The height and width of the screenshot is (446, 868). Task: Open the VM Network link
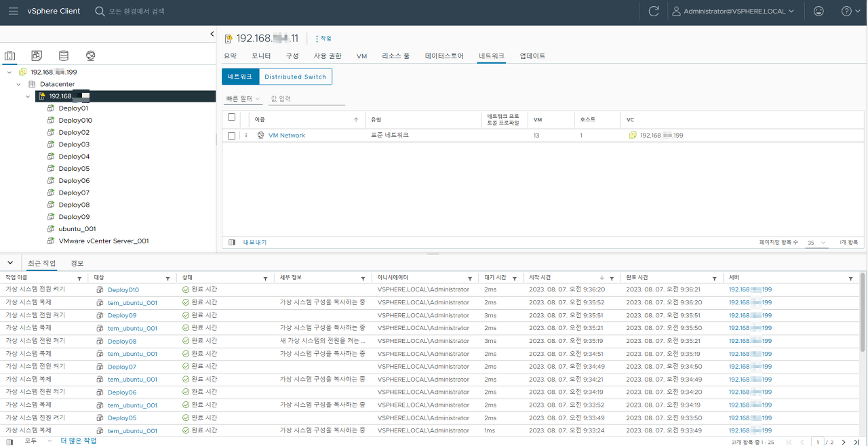[287, 136]
